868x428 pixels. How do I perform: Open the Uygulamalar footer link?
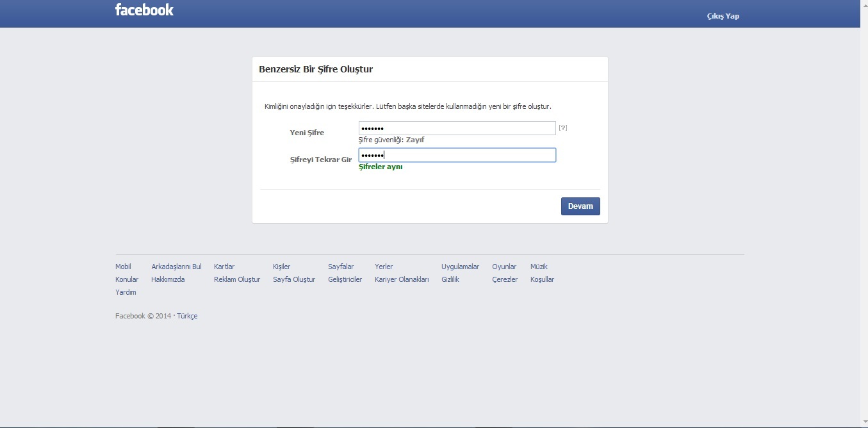[x=460, y=267]
